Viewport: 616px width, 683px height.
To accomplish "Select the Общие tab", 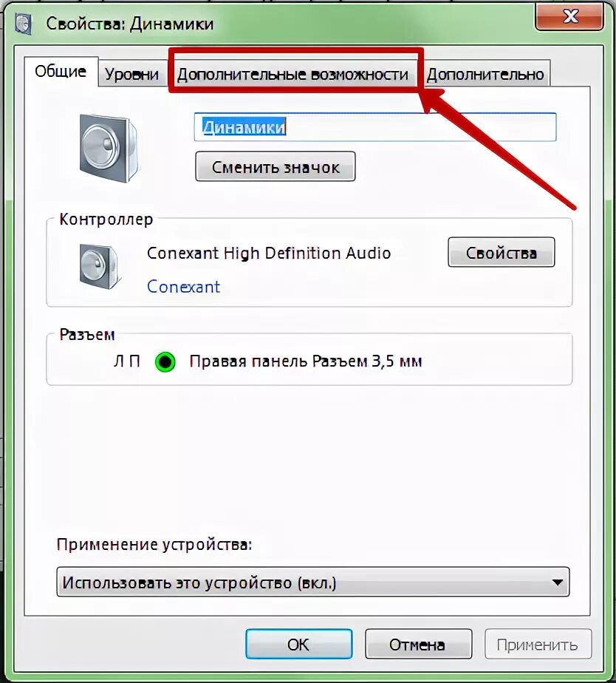I will [x=61, y=71].
